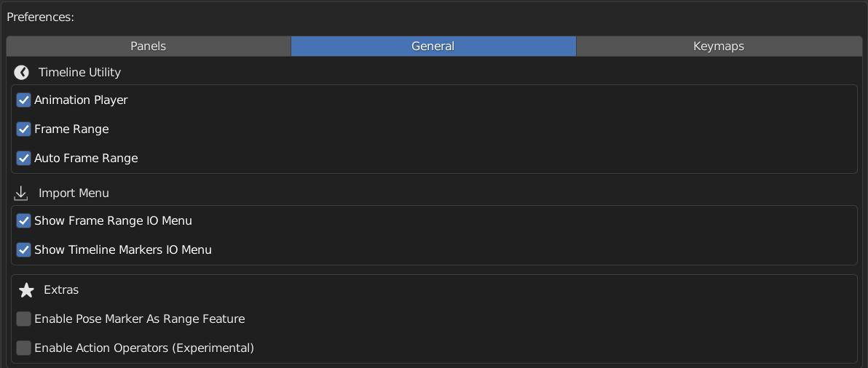Click the Import Menu download icon

[21, 193]
